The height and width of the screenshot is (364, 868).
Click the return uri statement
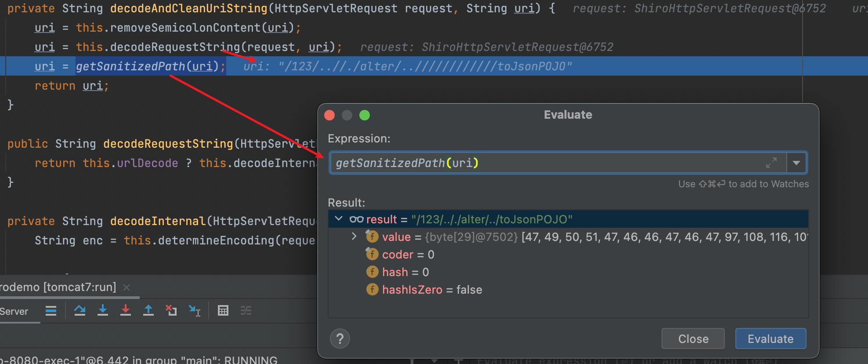pyautogui.click(x=72, y=86)
